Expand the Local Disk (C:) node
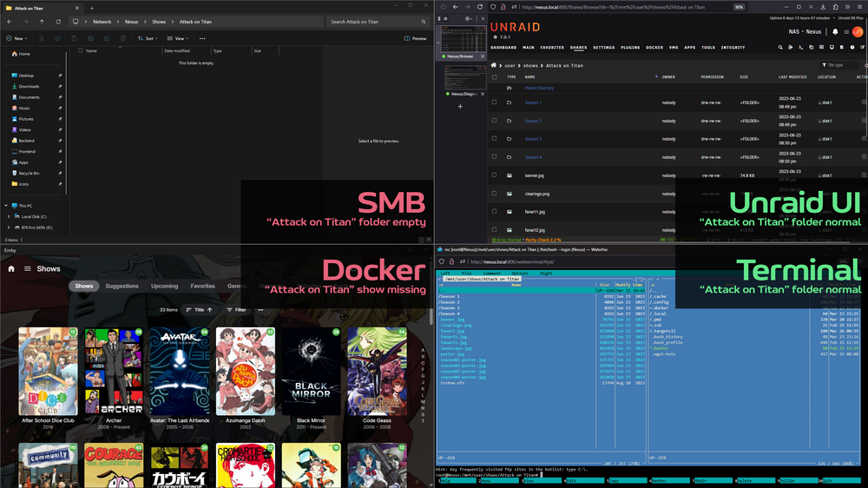The image size is (868, 488). coord(9,216)
